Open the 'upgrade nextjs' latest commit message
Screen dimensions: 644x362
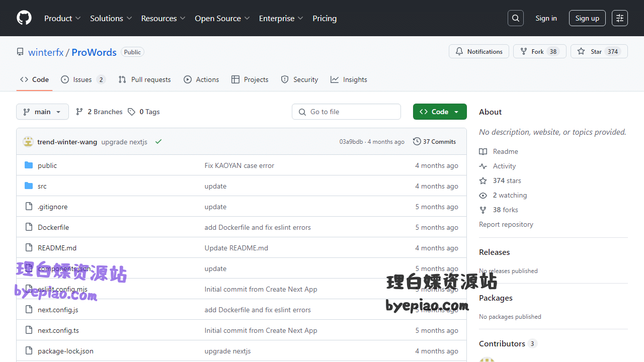tap(124, 142)
